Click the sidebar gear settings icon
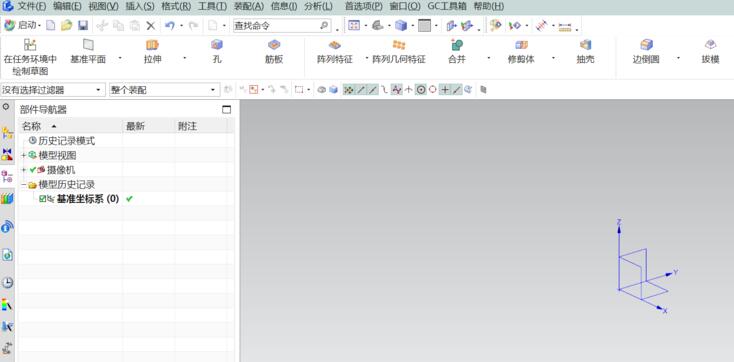Screen dimensions: 734x362 (6, 107)
